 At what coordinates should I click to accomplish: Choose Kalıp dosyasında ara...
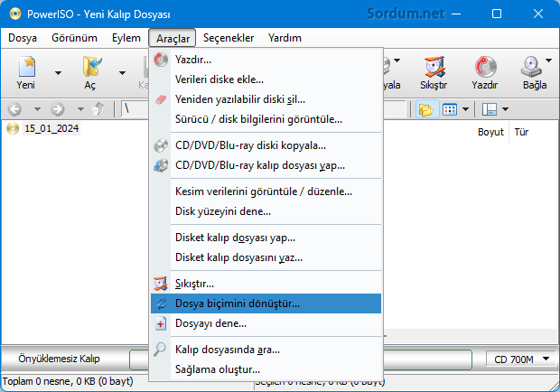(x=266, y=350)
